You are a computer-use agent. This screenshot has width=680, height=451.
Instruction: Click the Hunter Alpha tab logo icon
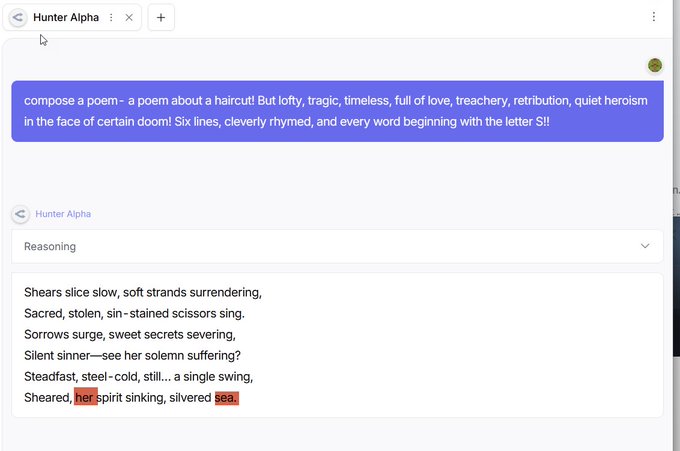tap(18, 17)
